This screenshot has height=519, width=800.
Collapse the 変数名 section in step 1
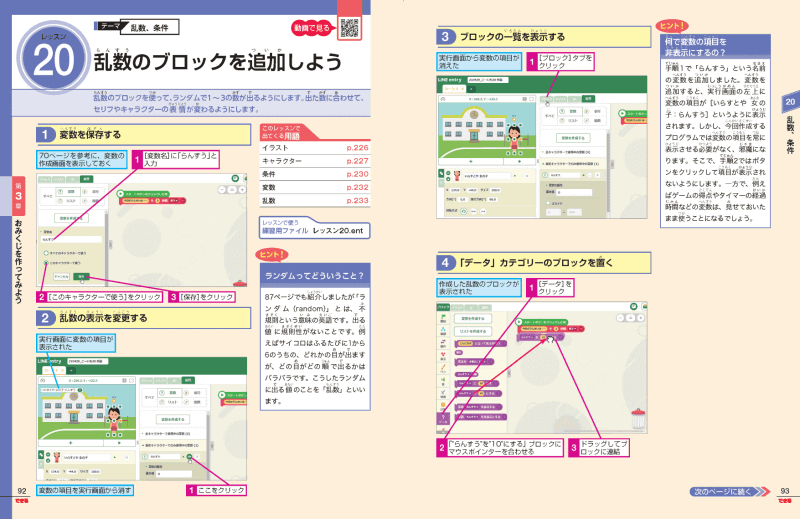(x=41, y=231)
